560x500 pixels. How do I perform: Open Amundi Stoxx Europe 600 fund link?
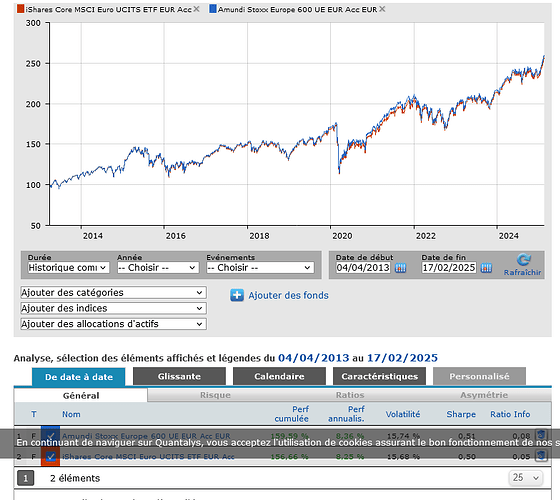[146, 436]
